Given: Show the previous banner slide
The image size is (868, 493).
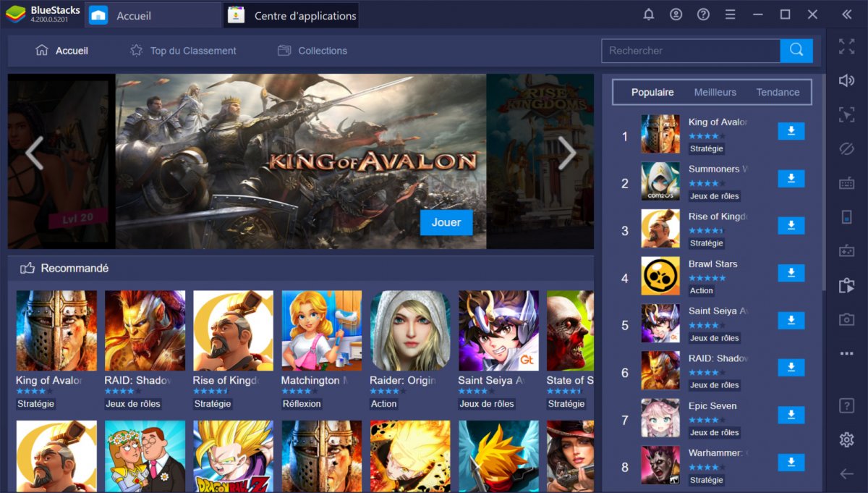Looking at the screenshot, I should 34,153.
